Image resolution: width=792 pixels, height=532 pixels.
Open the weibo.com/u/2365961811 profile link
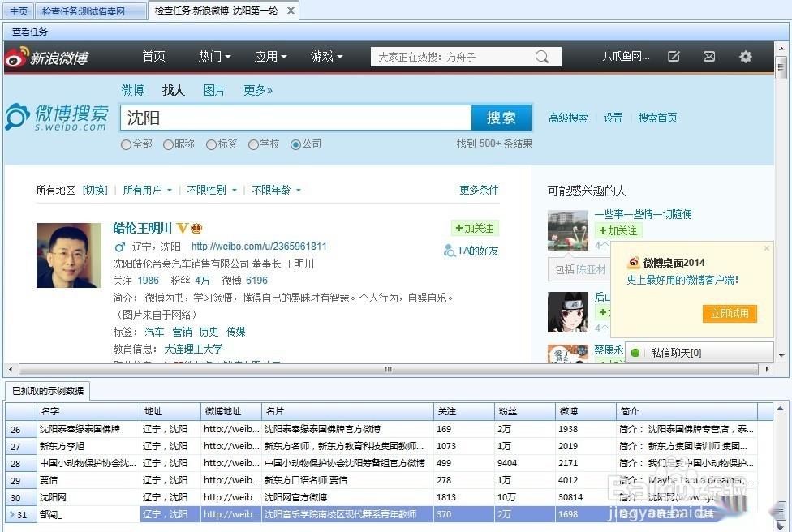[x=259, y=247]
